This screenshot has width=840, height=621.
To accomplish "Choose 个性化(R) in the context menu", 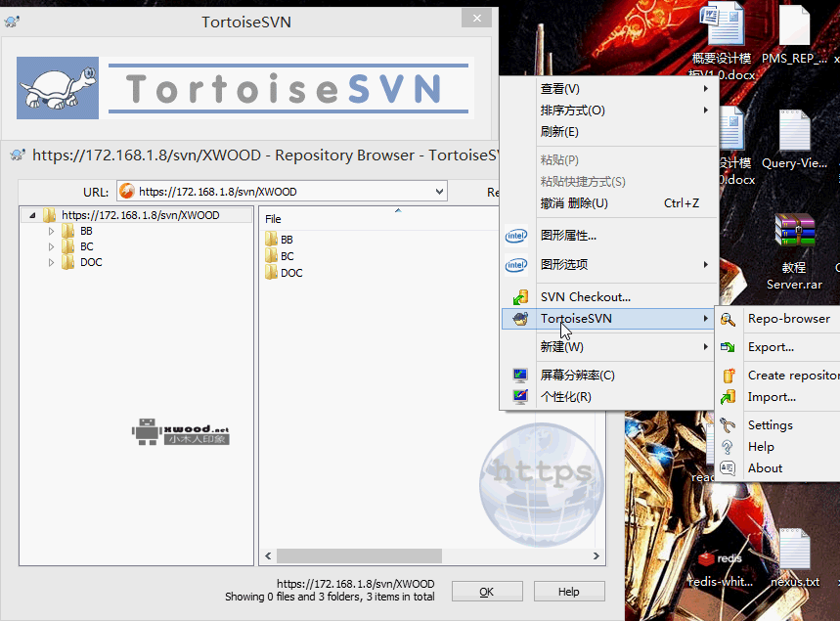I will pos(609,396).
